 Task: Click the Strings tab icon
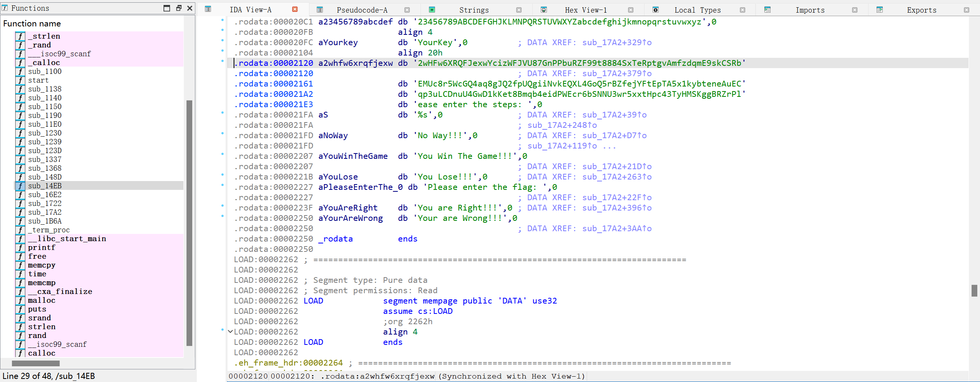click(x=432, y=10)
